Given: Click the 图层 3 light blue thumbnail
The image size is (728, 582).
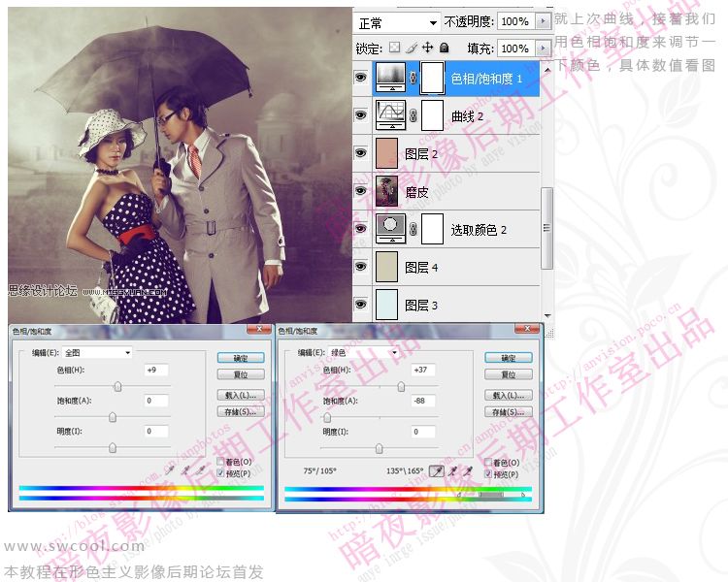Looking at the screenshot, I should click(386, 305).
